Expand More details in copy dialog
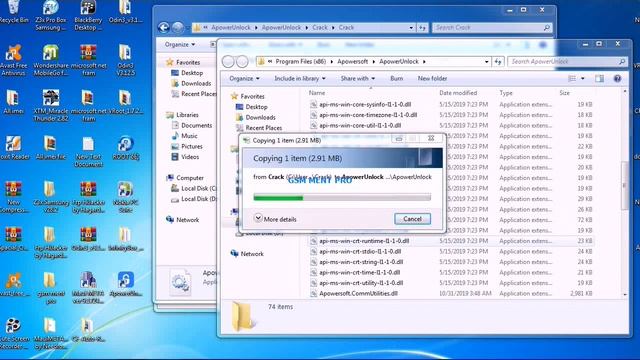 click(x=275, y=219)
